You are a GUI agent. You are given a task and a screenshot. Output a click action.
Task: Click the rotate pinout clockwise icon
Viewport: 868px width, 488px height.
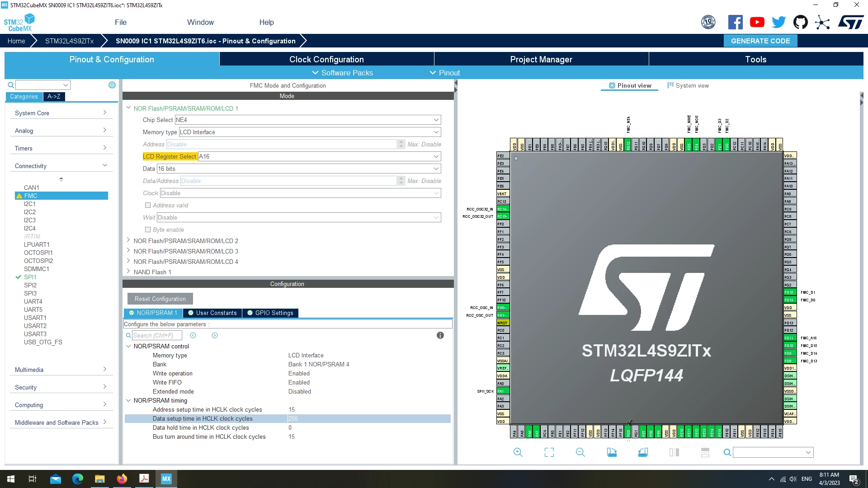[x=612, y=452]
